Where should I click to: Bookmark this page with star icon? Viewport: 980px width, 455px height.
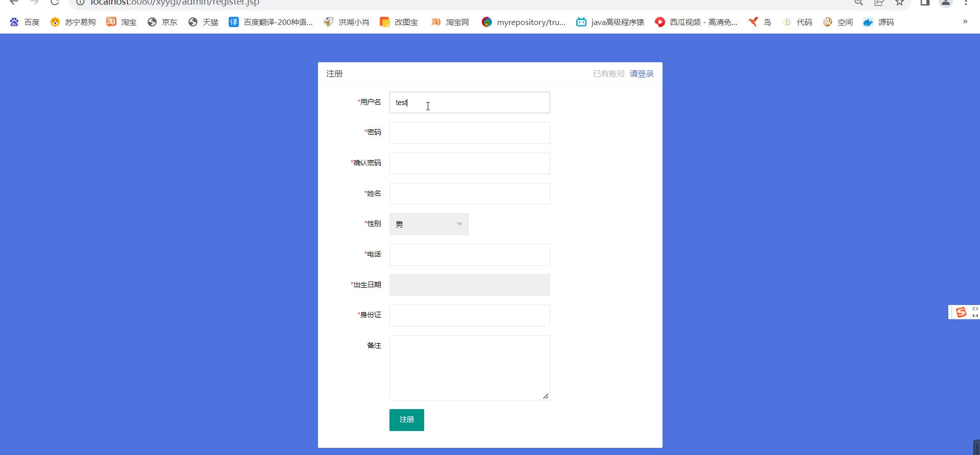pyautogui.click(x=899, y=3)
